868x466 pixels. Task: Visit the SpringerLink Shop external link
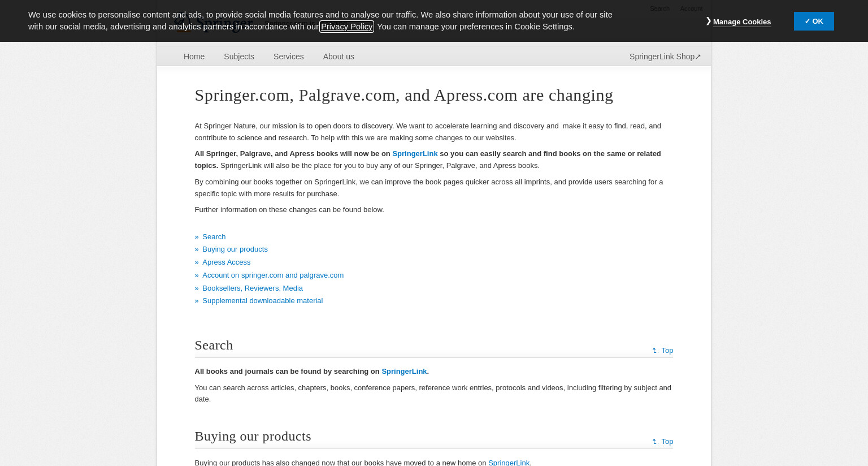pos(665,57)
